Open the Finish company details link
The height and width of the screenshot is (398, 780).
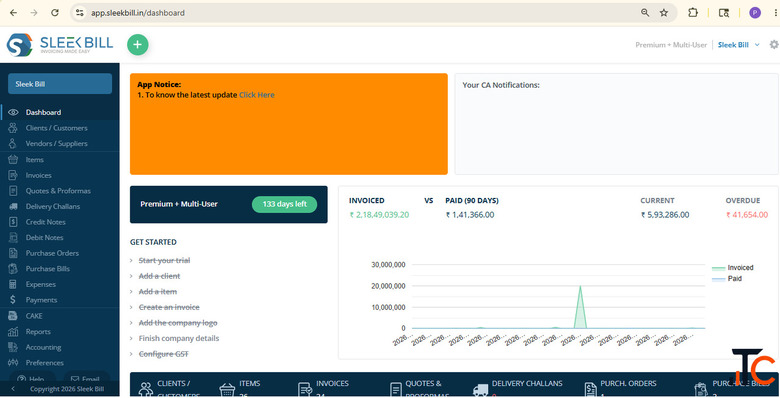(x=179, y=338)
